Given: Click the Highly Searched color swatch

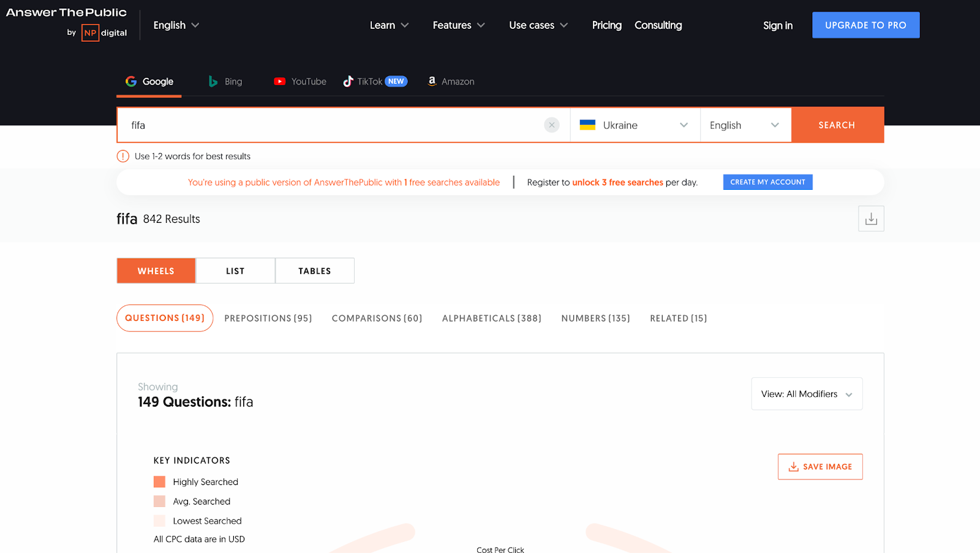Looking at the screenshot, I should [x=159, y=482].
